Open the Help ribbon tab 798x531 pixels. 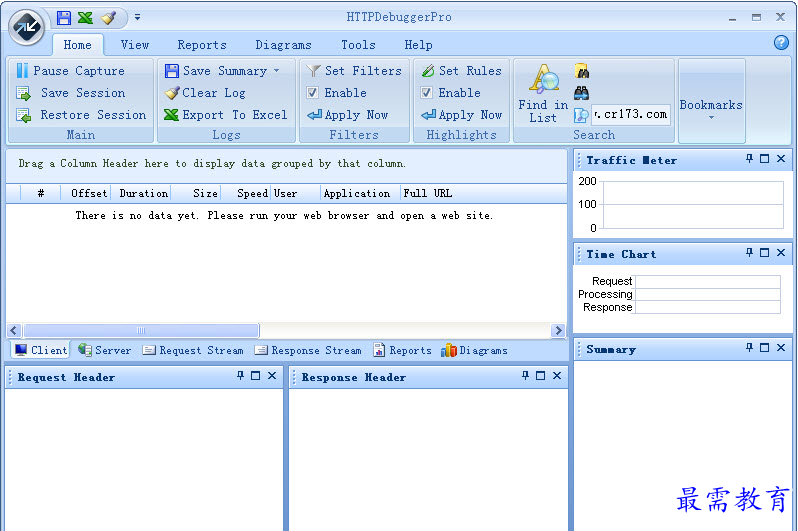tap(418, 45)
